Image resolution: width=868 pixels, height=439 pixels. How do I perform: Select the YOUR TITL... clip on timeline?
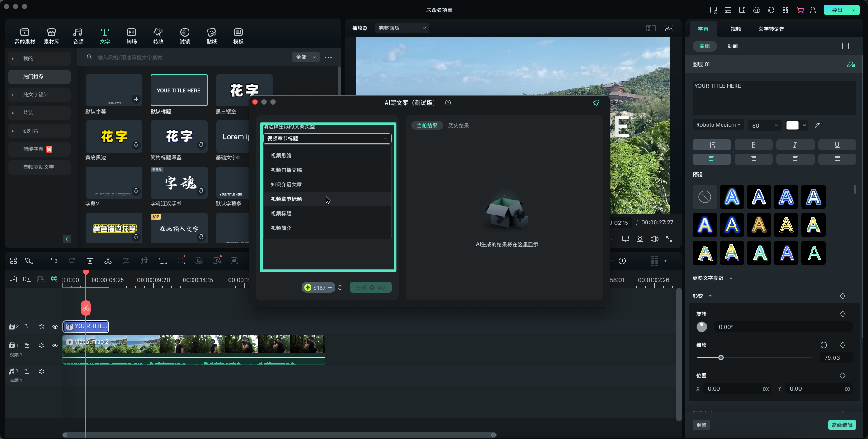[x=86, y=326]
